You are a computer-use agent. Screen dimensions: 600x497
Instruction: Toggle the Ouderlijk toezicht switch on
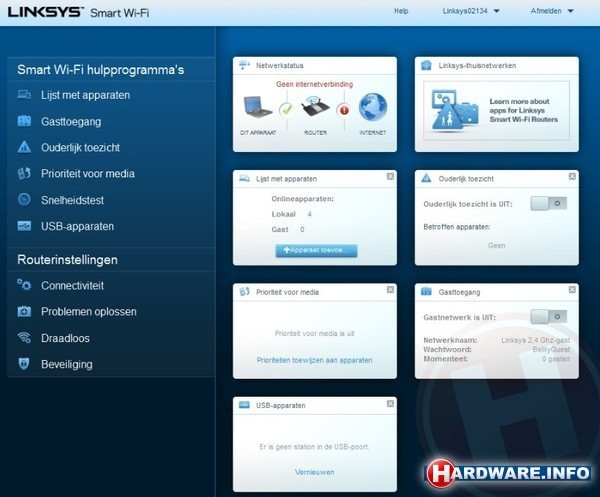click(x=549, y=203)
